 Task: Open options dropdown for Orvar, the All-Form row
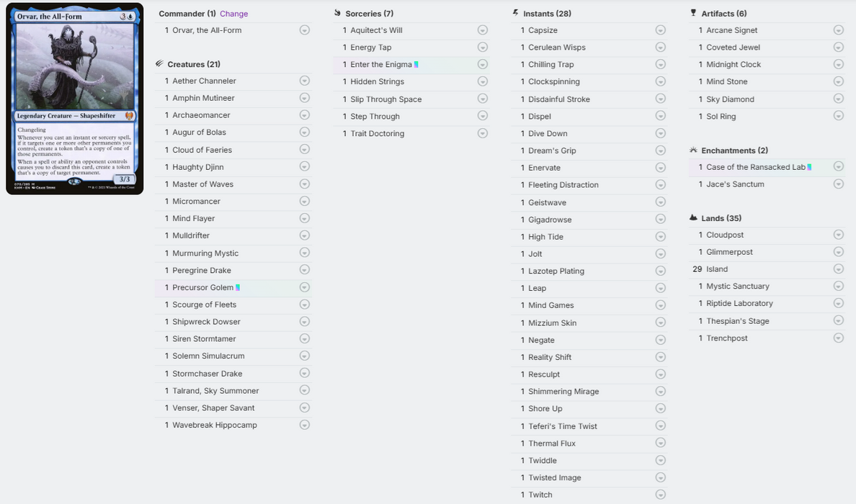point(305,30)
